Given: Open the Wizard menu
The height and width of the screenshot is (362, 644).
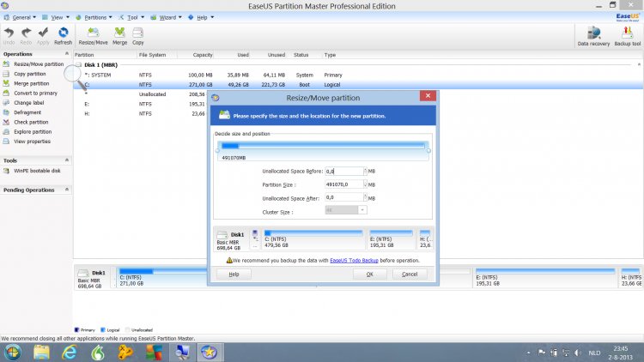Looking at the screenshot, I should pyautogui.click(x=166, y=17).
